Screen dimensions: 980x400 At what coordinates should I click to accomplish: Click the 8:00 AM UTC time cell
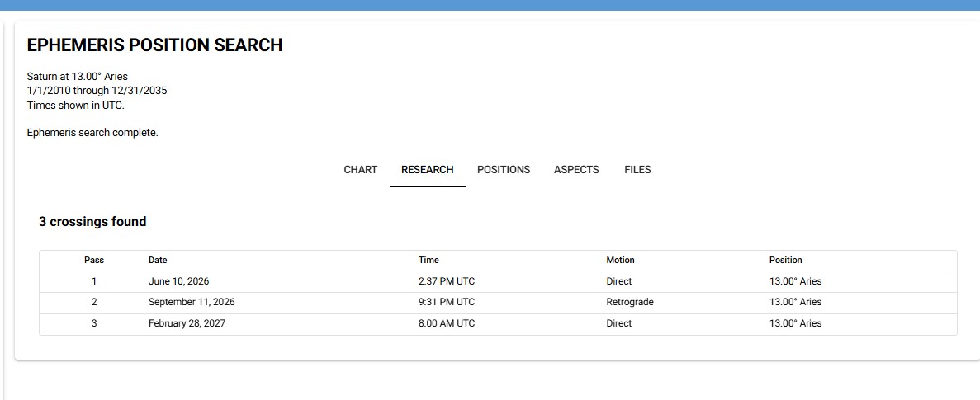click(x=447, y=323)
